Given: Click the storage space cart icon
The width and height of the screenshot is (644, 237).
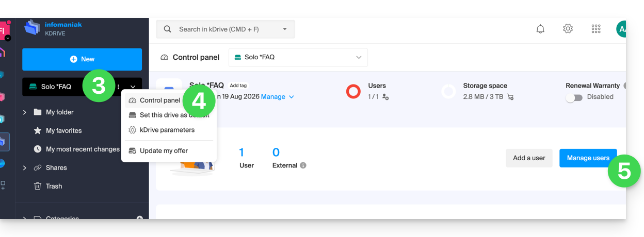Looking at the screenshot, I should pos(510,97).
